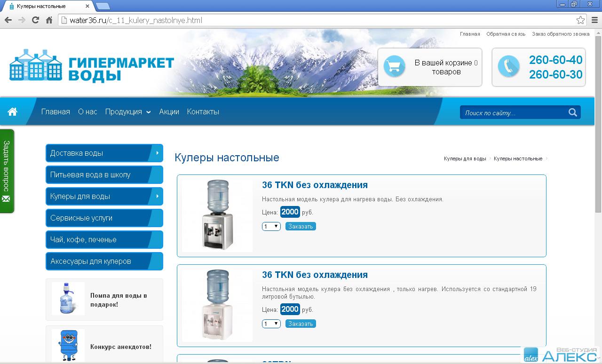This screenshot has width=602, height=364.
Task: Open quantity dropdown for first cooler
Action: pyautogui.click(x=271, y=227)
